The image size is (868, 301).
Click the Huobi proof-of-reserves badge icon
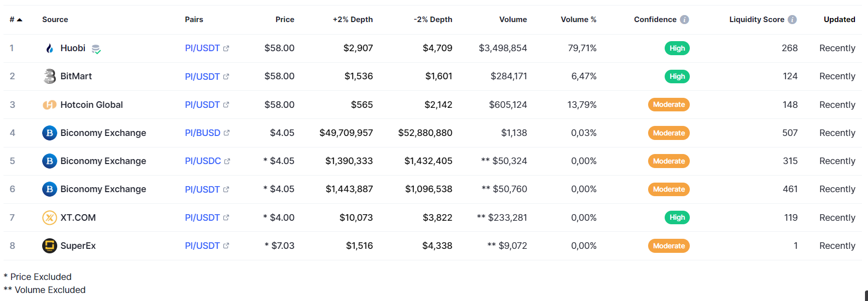pyautogui.click(x=96, y=49)
